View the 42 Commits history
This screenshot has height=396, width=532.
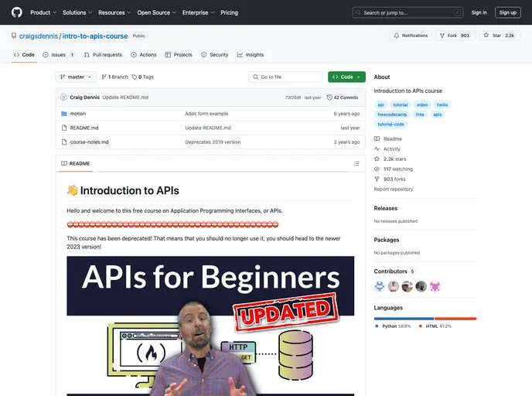(343, 97)
